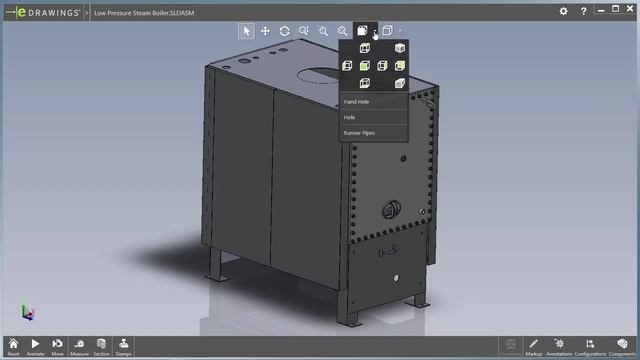
Task: Select the Left view orientation cube
Action: click(x=347, y=66)
